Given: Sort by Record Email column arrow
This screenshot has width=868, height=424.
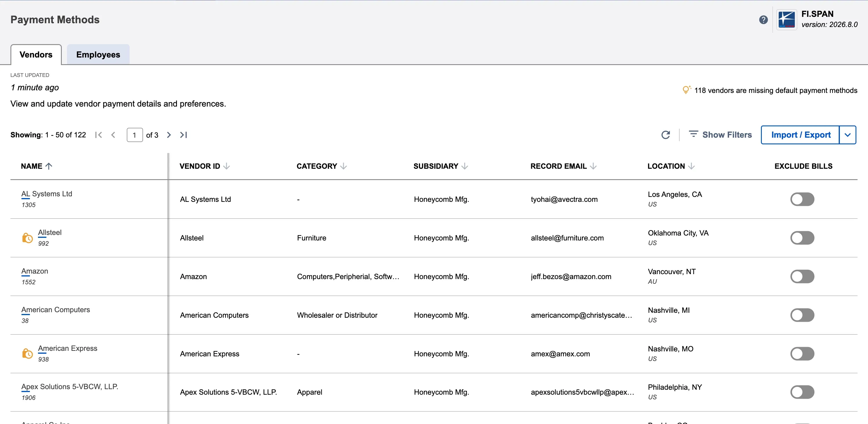Looking at the screenshot, I should (x=593, y=166).
